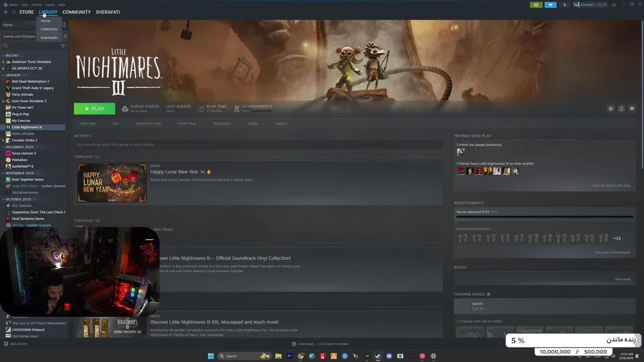This screenshot has width=644, height=362.
Task: Click New Note button
Action: [x=622, y=279]
